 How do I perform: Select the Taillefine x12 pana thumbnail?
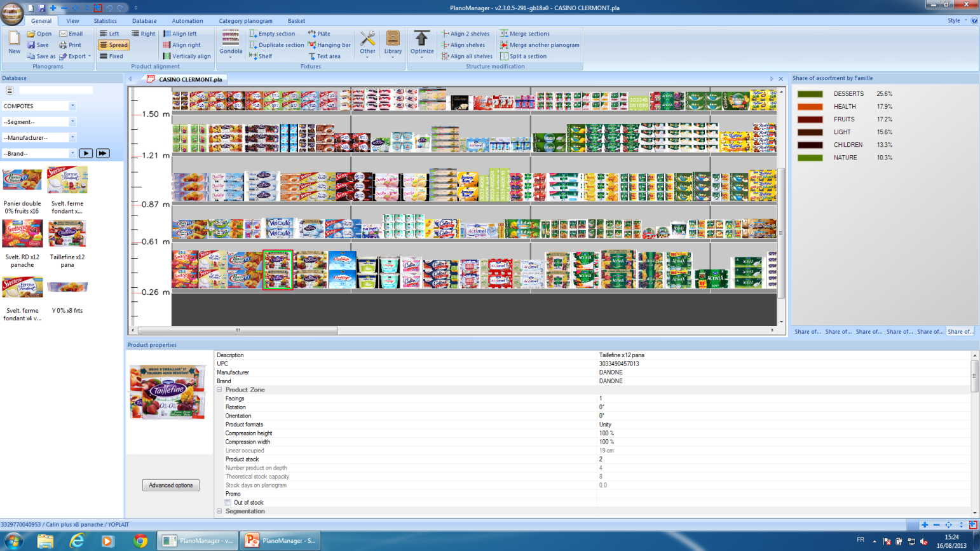coord(67,234)
